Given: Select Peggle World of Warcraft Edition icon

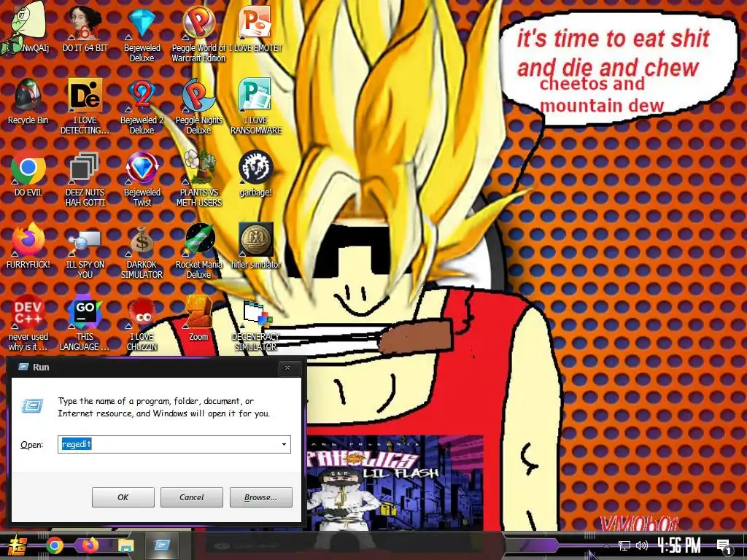Looking at the screenshot, I should click(x=198, y=34).
